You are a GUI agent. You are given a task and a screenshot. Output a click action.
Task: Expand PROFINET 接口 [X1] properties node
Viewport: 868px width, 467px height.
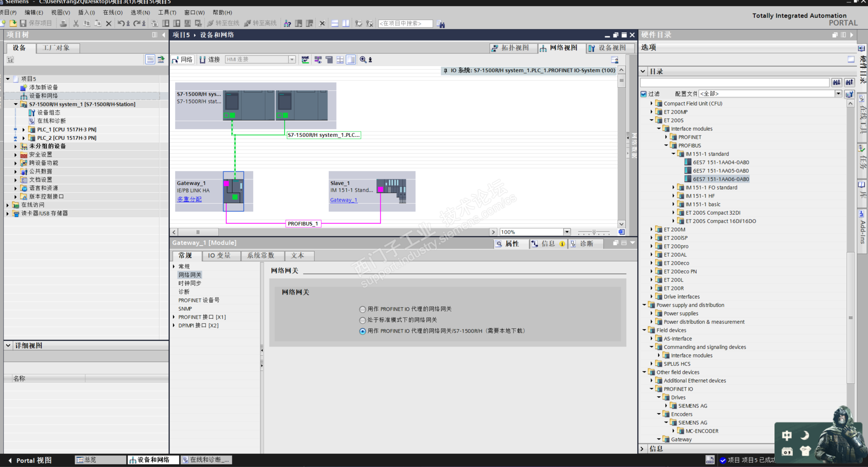pyautogui.click(x=174, y=317)
